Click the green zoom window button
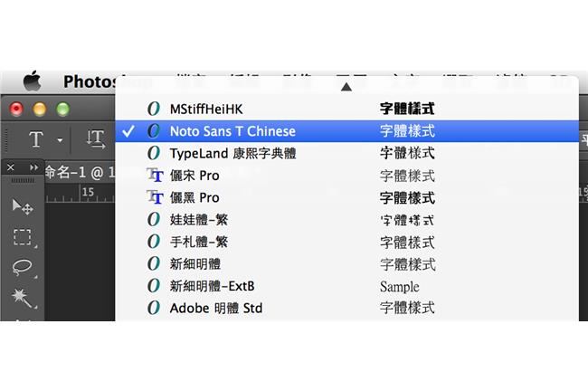Screen dimensions: 588x391 62,110
